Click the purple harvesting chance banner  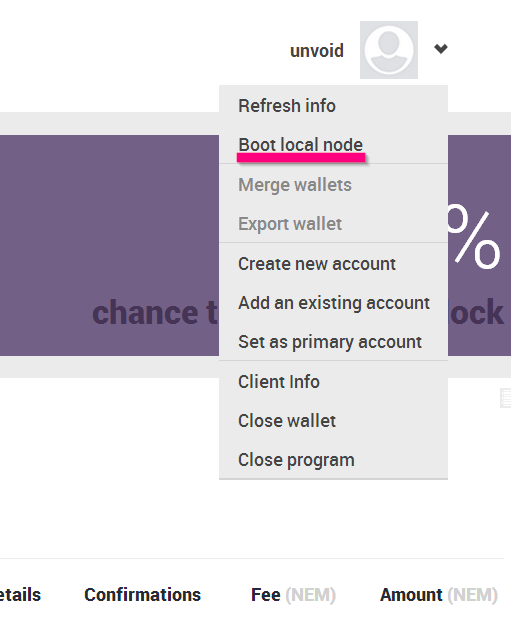(x=109, y=245)
